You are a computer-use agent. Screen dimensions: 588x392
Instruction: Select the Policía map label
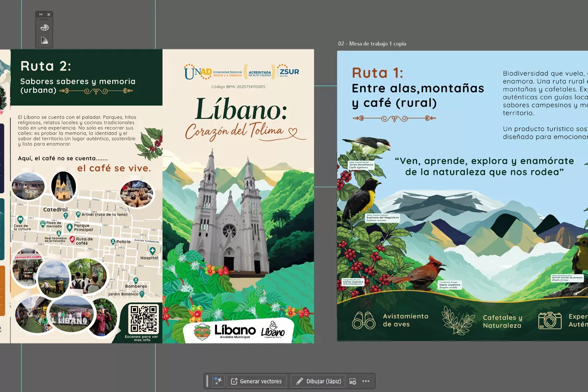click(123, 242)
